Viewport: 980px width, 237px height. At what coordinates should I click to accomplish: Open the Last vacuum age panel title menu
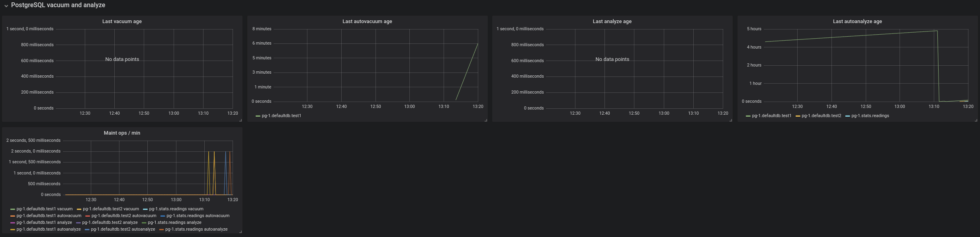pyautogui.click(x=122, y=22)
